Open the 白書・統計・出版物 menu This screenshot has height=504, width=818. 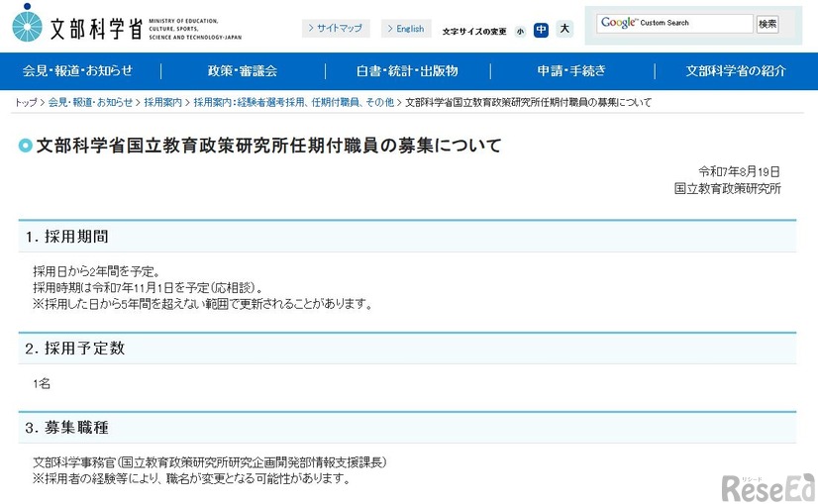(407, 70)
